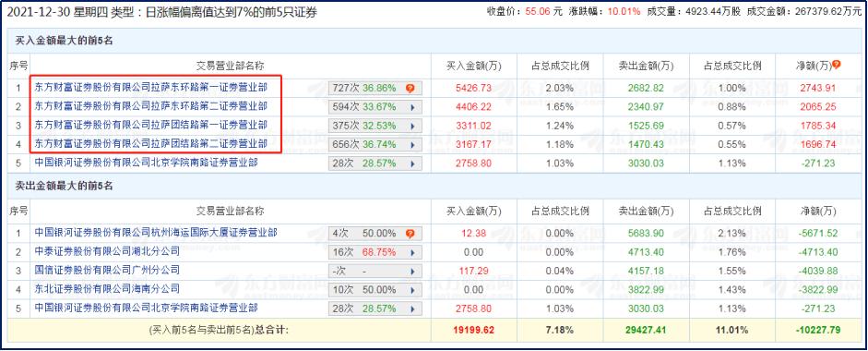
Task: Open 中国银河证券北京学院南路营业部 link in sell table
Action: (x=146, y=308)
